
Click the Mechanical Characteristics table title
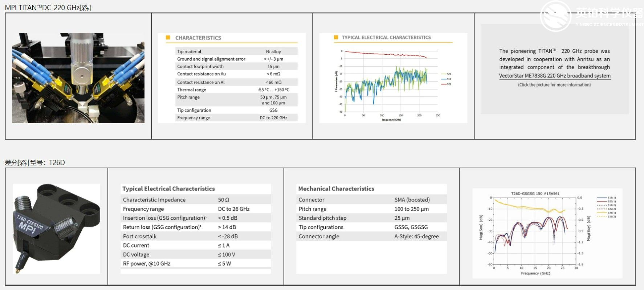pyautogui.click(x=336, y=188)
